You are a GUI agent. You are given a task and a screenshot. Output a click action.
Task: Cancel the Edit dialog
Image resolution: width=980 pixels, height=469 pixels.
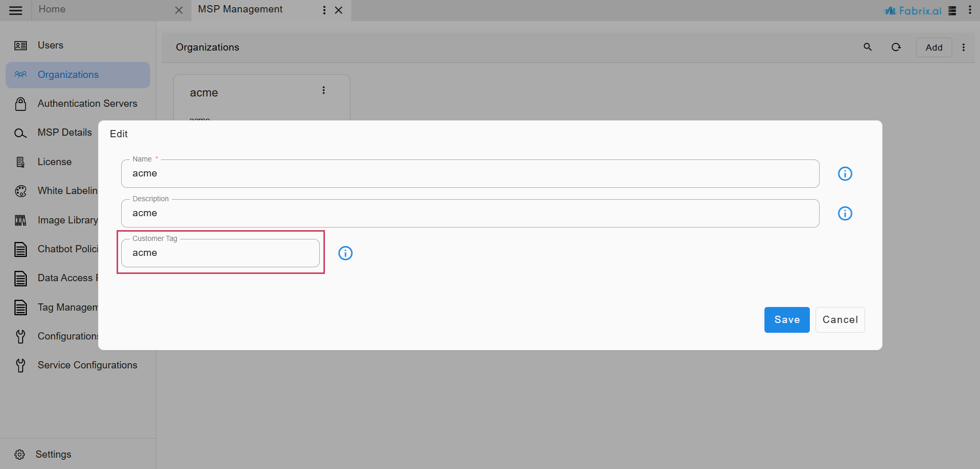pyautogui.click(x=840, y=320)
